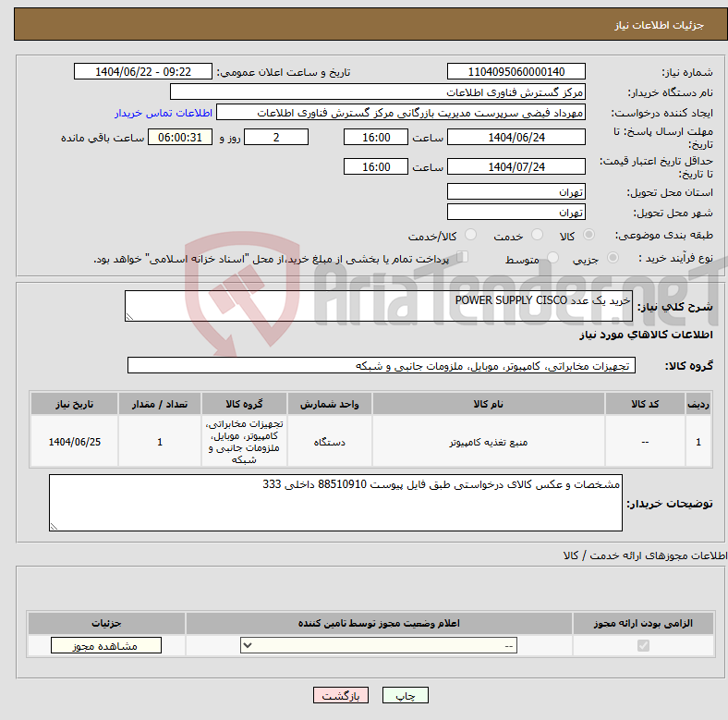Select the کالا radio button
This screenshot has height=720, width=728.
[588, 235]
